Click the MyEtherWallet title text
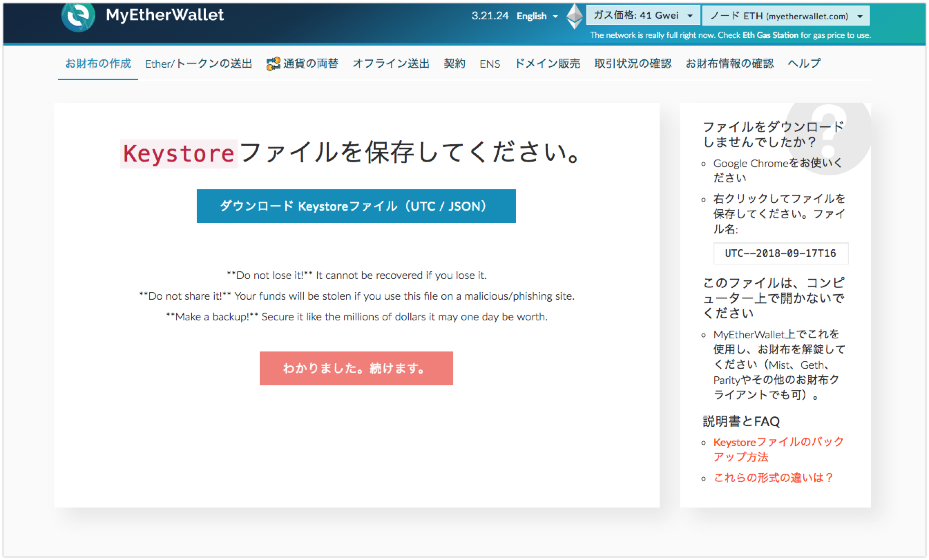 point(165,15)
